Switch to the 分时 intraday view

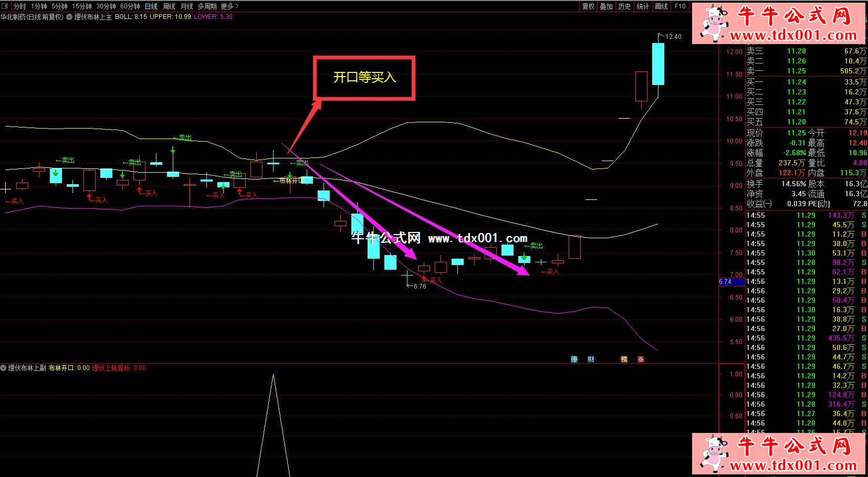pos(20,6)
